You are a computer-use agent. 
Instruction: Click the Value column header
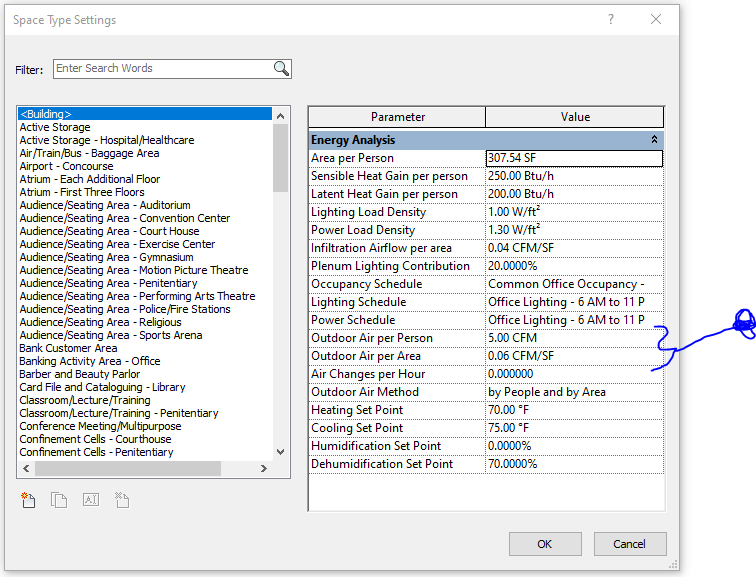pos(575,117)
